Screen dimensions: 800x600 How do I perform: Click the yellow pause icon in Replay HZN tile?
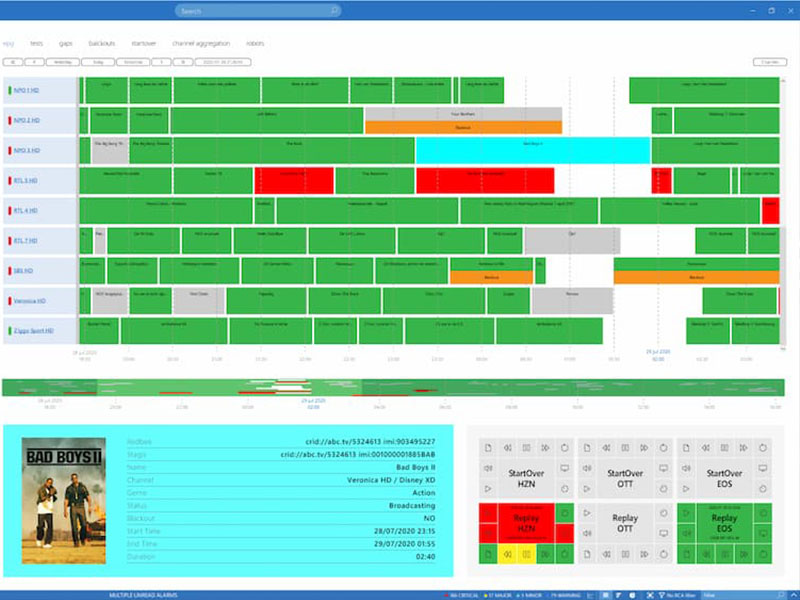pos(526,554)
